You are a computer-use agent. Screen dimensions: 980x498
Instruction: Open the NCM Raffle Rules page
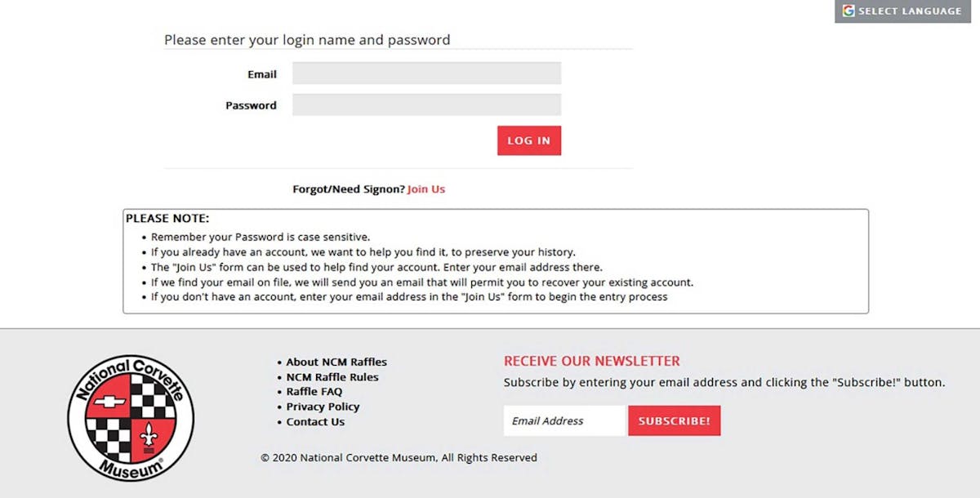click(332, 377)
